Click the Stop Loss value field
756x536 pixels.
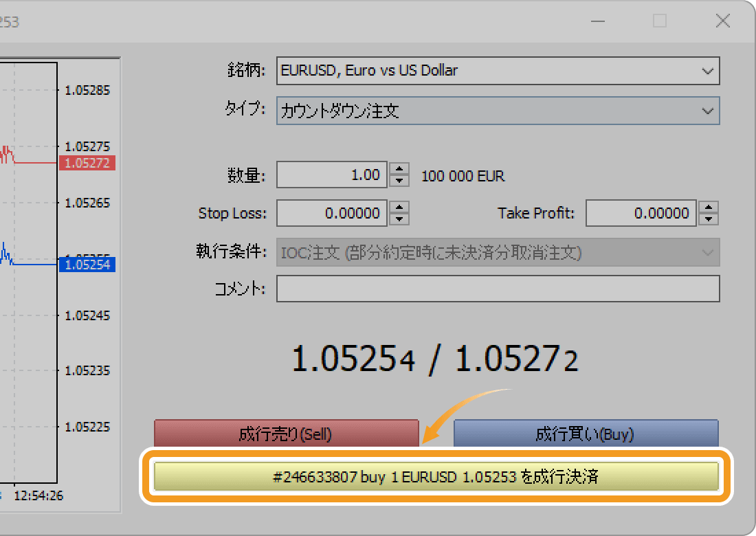(x=332, y=213)
